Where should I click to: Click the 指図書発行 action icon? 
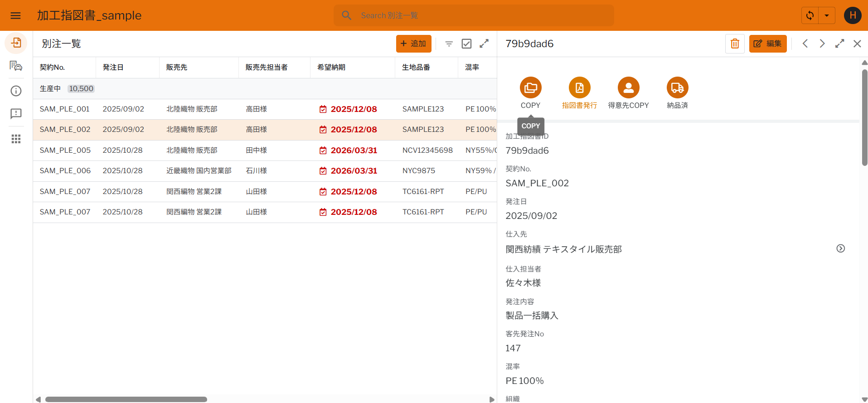click(x=579, y=87)
